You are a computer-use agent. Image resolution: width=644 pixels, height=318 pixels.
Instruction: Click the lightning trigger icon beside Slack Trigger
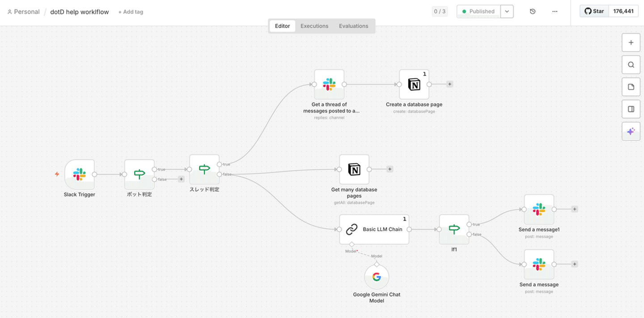click(x=57, y=174)
